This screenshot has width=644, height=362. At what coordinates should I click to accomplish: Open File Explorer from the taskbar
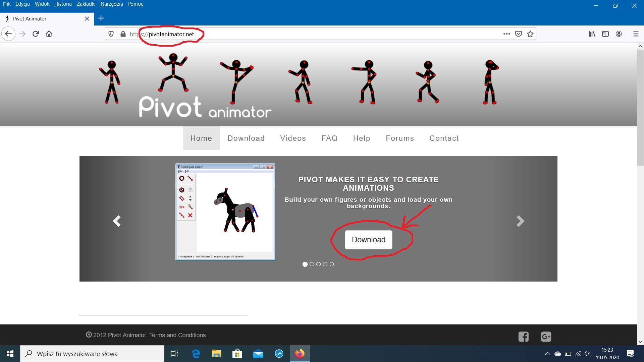(x=217, y=354)
